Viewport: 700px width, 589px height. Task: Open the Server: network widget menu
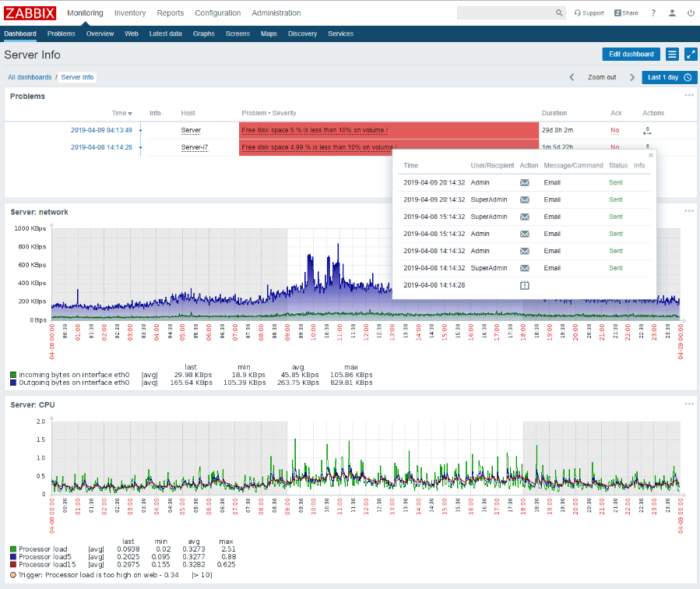point(689,210)
